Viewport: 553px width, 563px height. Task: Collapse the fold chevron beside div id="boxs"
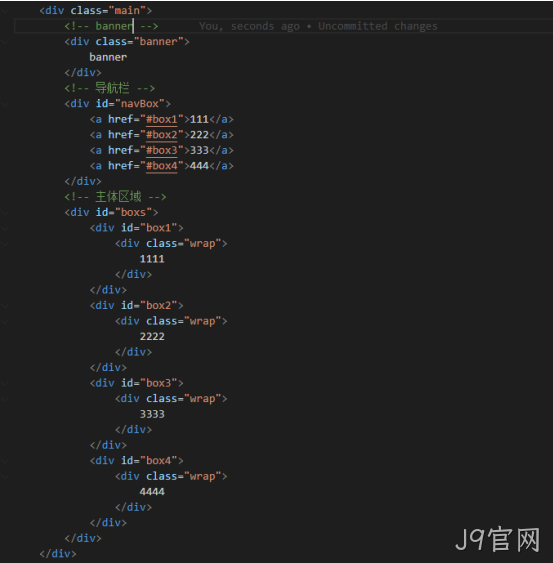5,213
